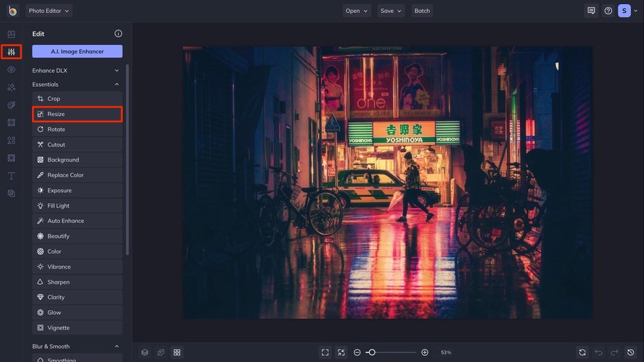Open the Open dropdown menu
The image size is (644, 362).
click(356, 11)
